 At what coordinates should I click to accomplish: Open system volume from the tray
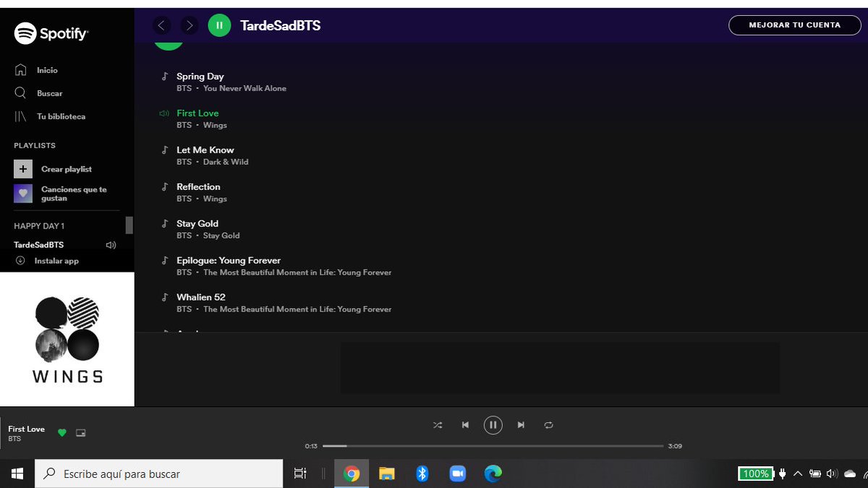coord(832,474)
